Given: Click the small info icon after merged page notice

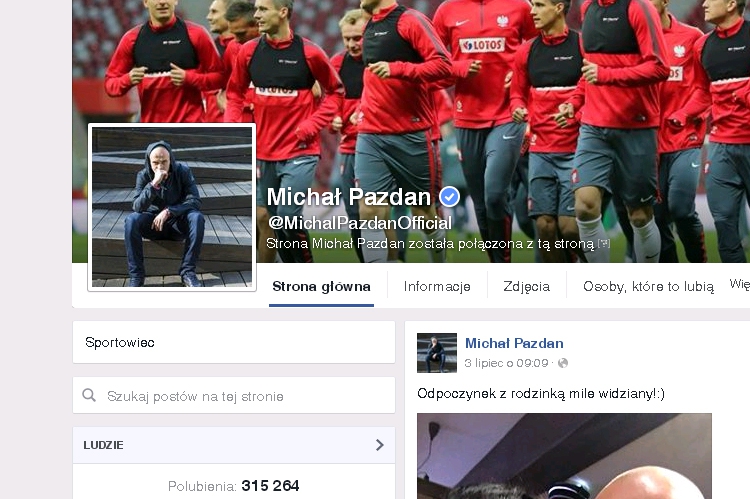Looking at the screenshot, I should (605, 244).
